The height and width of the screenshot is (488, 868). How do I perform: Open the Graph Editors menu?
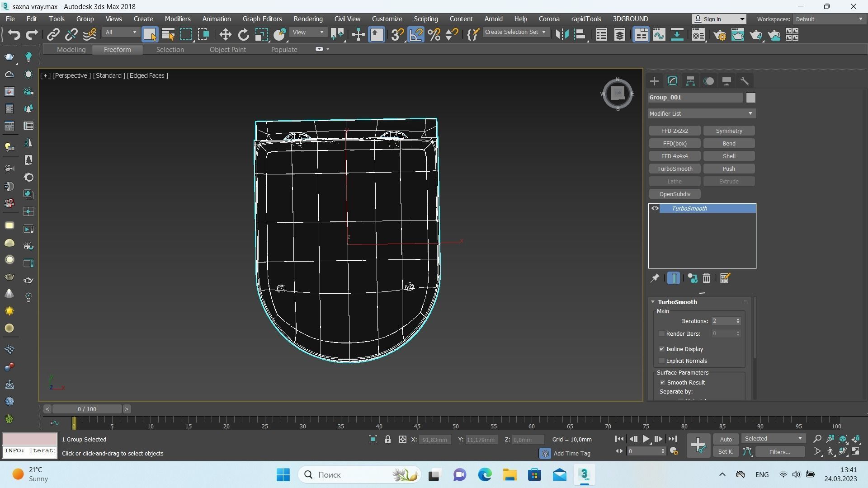[x=262, y=19]
